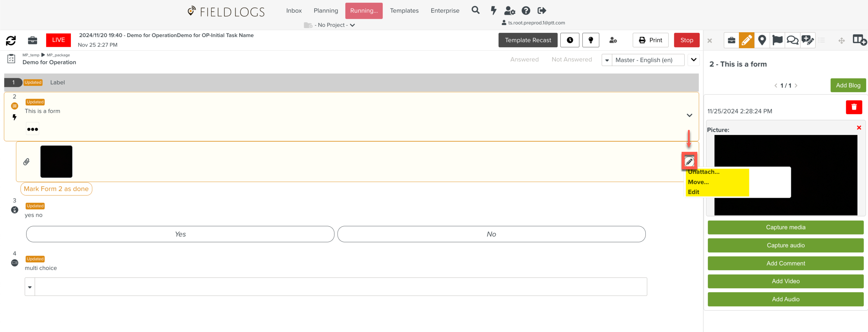Toggle the Answered filter
The height and width of the screenshot is (332, 868).
click(x=524, y=60)
